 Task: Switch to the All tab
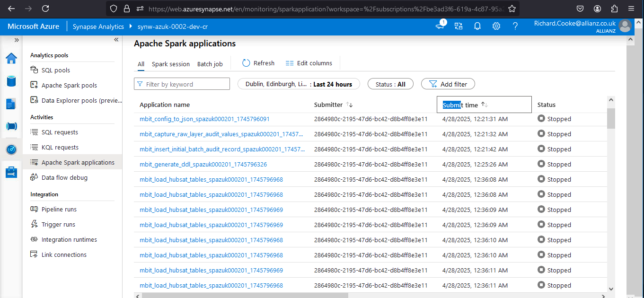point(141,64)
